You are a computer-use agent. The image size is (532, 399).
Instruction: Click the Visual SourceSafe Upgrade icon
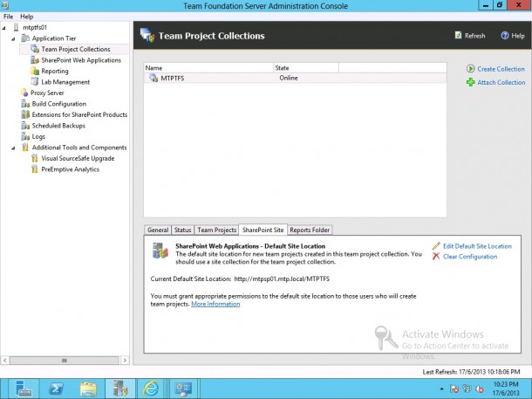tap(35, 158)
